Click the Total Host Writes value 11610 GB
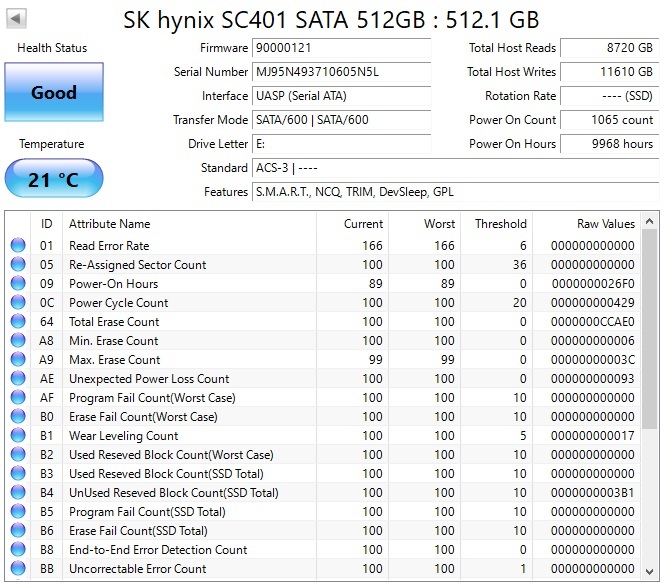Viewport: 666px width, 588px height. click(610, 72)
